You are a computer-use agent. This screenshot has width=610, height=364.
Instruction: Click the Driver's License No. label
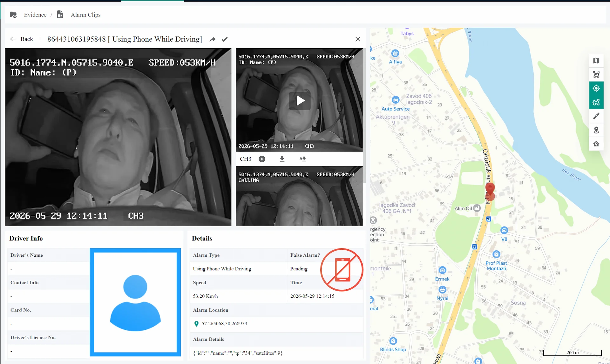point(33,338)
